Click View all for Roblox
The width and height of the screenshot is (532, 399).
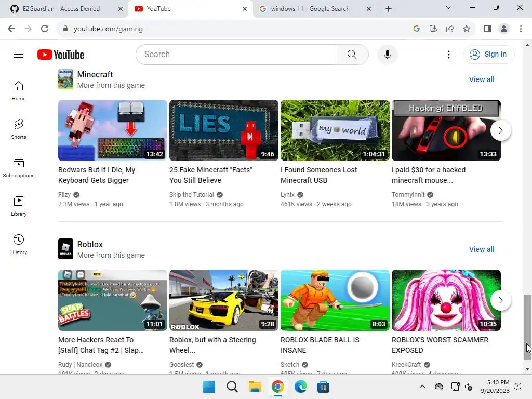(482, 249)
